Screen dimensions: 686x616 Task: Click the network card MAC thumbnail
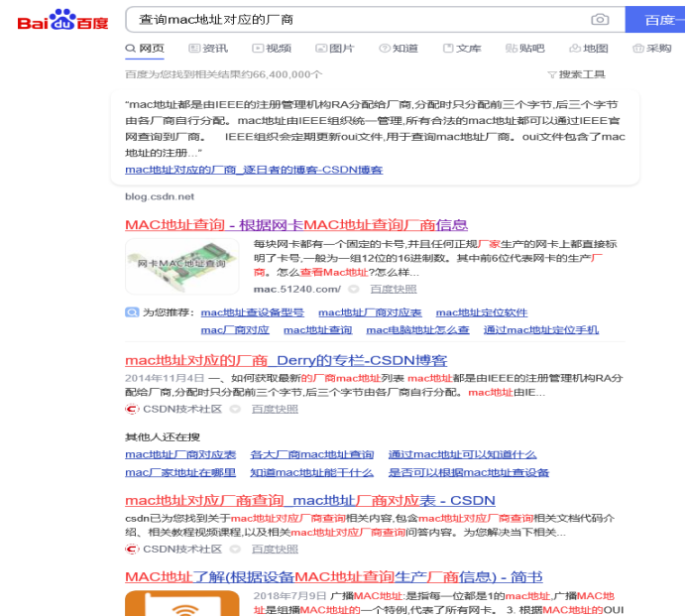(182, 266)
